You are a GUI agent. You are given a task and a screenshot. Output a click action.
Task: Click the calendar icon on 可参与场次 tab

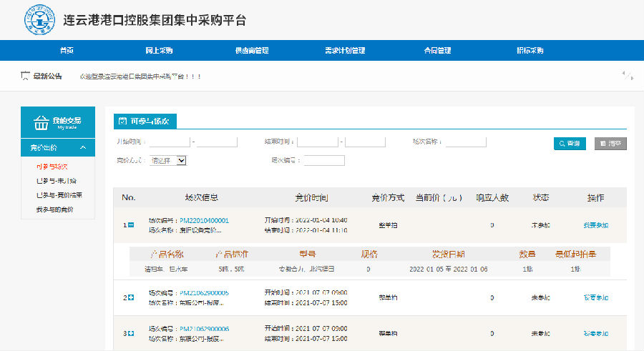click(122, 121)
